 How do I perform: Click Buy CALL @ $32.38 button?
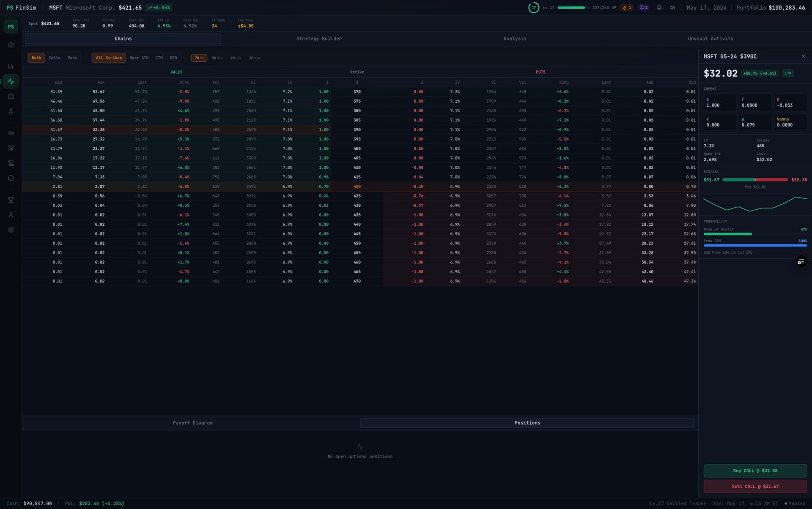755,471
